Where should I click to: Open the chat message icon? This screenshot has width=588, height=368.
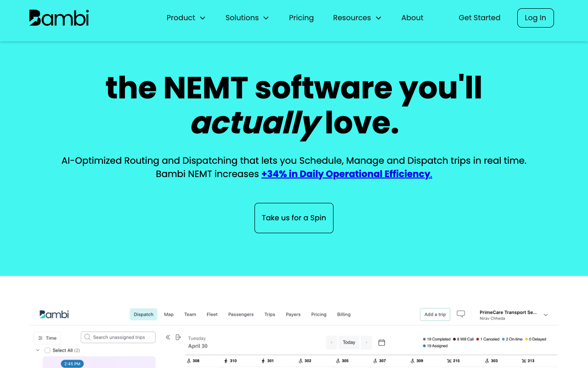click(x=461, y=314)
